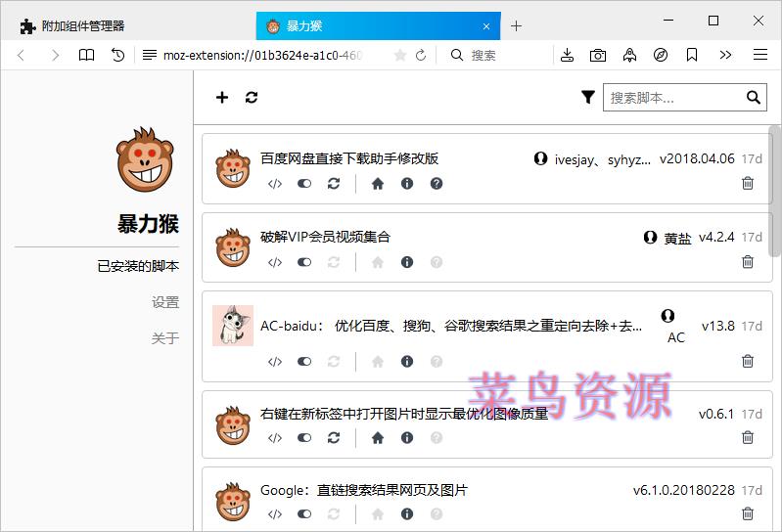This screenshot has height=532, width=782.
Task: Open the Firefox hamburger menu
Action: 759,56
